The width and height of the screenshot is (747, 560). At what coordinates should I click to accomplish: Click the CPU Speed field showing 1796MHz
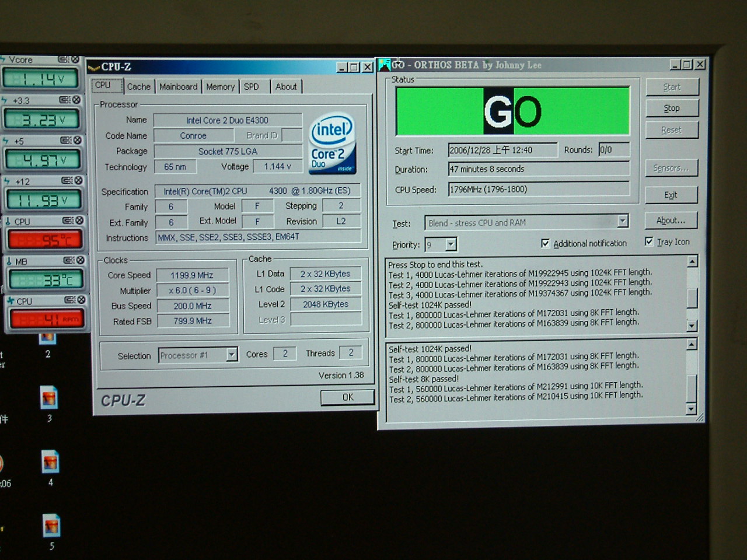(x=539, y=189)
